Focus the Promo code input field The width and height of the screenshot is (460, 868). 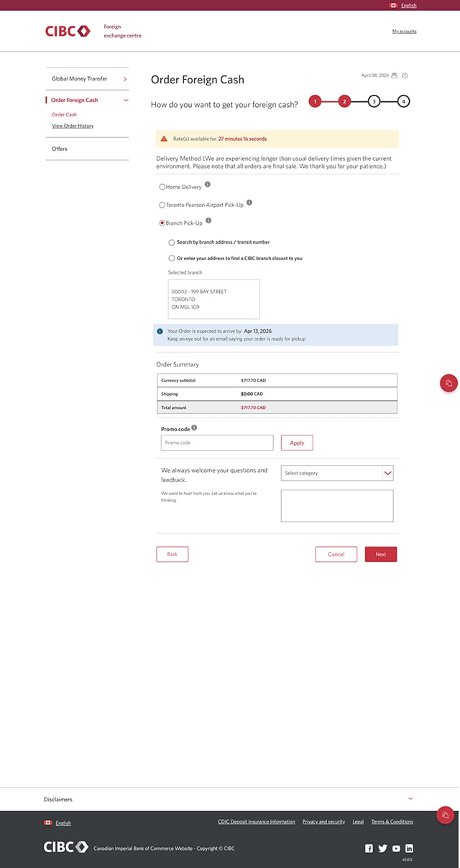(217, 443)
